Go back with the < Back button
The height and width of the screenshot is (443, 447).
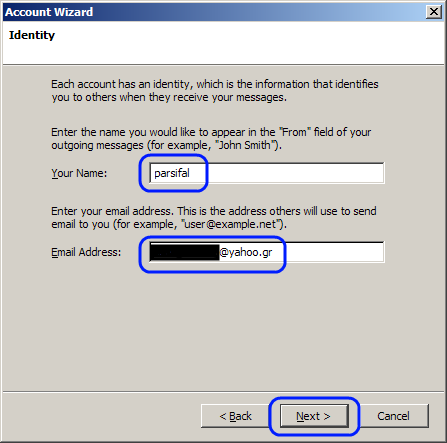235,416
